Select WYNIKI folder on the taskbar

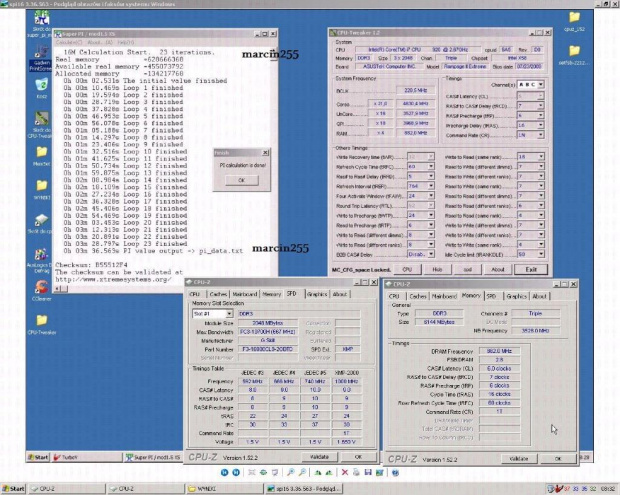[224, 489]
